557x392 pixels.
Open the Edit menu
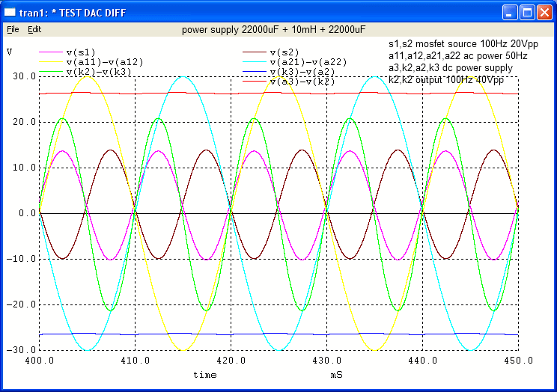(34, 29)
